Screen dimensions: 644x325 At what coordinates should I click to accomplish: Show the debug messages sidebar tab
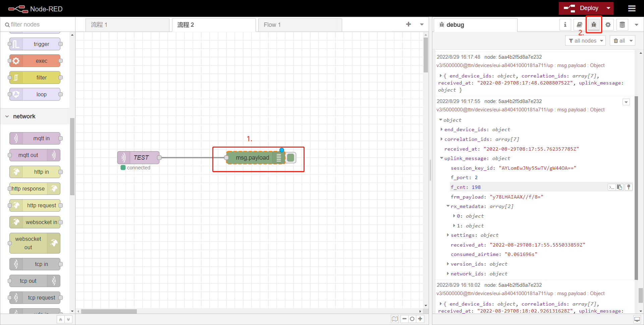[594, 24]
